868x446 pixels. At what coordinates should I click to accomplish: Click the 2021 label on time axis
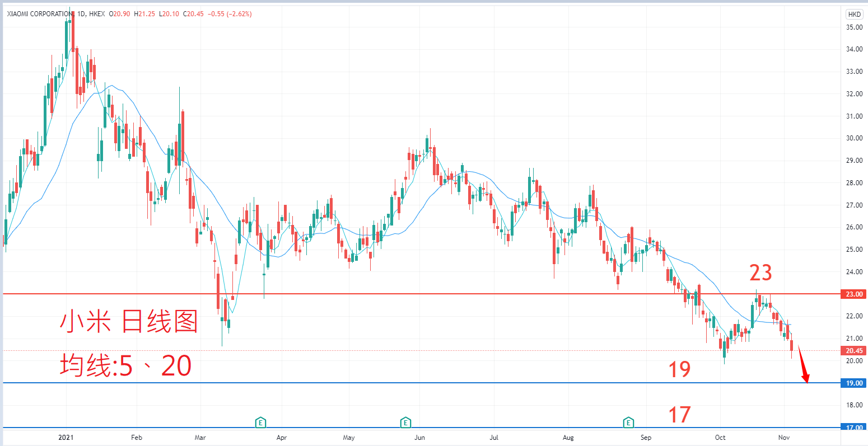point(66,438)
